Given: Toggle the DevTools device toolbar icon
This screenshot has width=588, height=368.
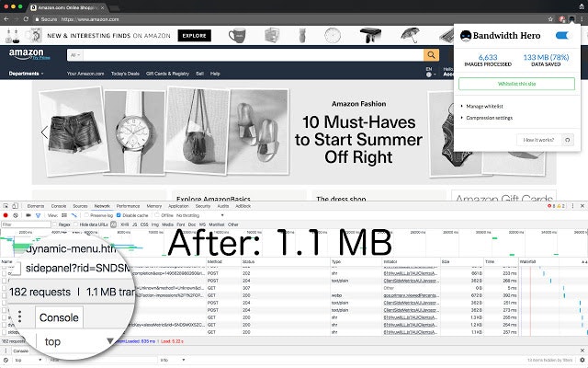Looking at the screenshot, I should (15, 206).
